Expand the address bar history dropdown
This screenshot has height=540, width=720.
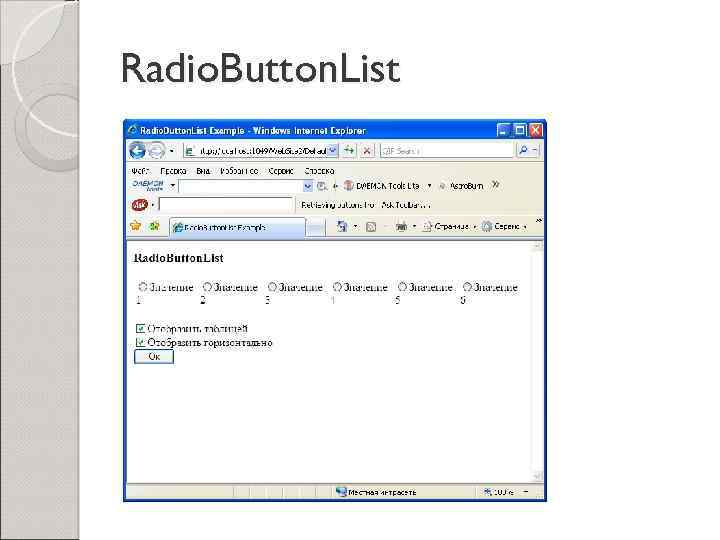click(x=333, y=150)
